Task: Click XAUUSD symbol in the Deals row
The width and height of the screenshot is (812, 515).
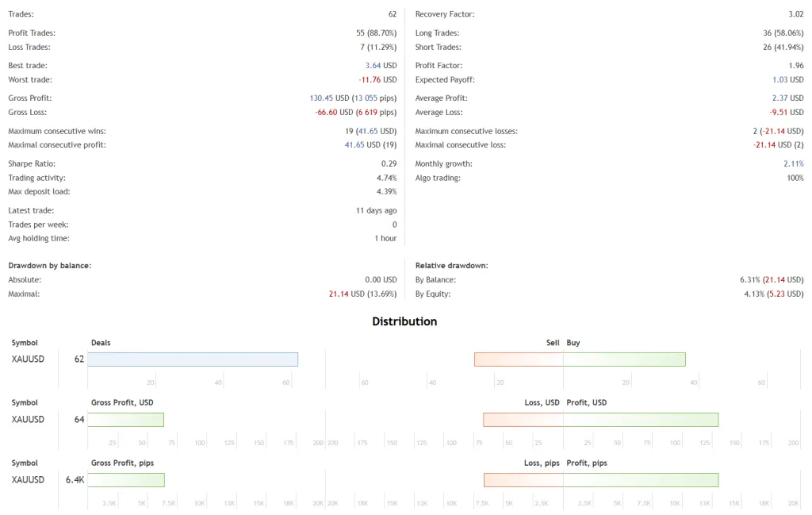Action: coord(28,359)
